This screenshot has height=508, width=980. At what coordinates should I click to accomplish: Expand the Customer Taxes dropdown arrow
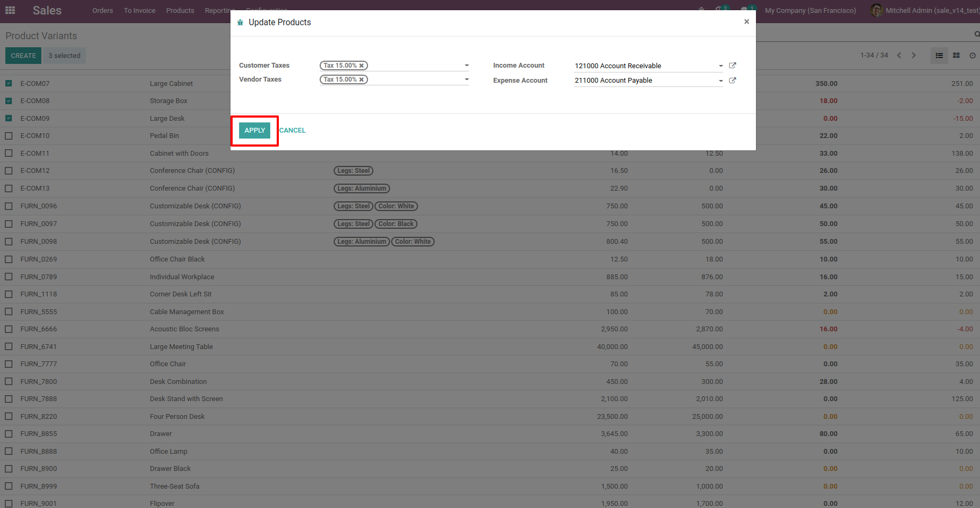click(x=466, y=66)
